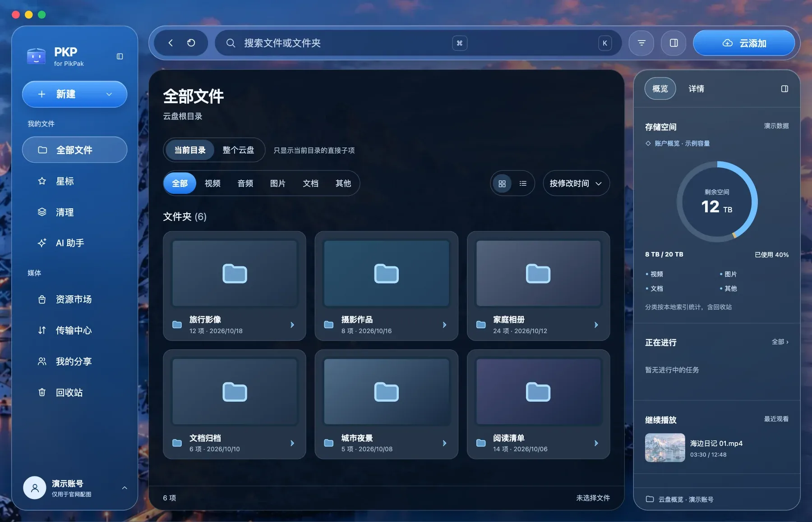
Task: Focus the 搜索文件或文件夹 search field
Action: tap(418, 43)
